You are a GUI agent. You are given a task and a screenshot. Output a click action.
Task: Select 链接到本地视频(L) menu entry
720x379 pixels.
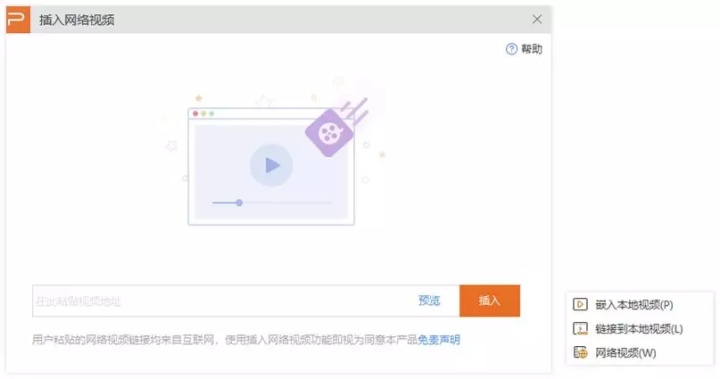pos(639,329)
